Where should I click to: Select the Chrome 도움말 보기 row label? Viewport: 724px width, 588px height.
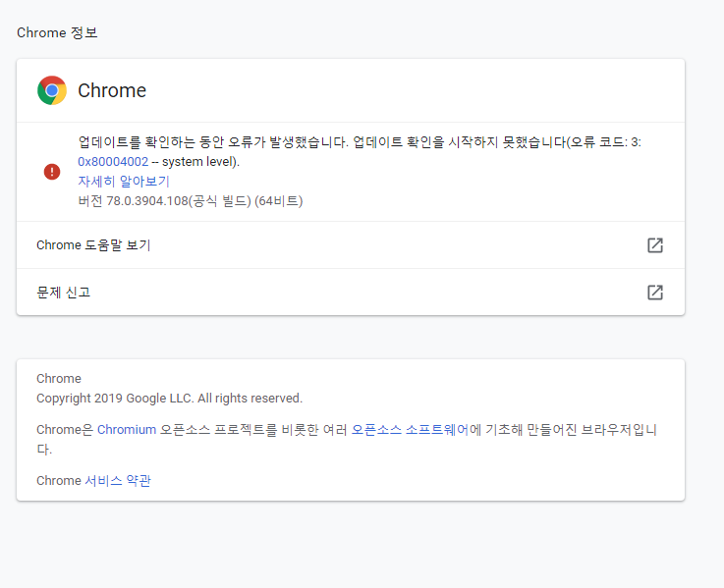click(x=93, y=245)
